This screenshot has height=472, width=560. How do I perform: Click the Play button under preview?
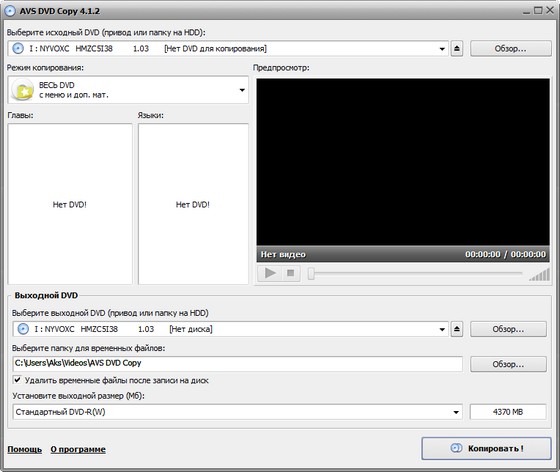click(270, 273)
